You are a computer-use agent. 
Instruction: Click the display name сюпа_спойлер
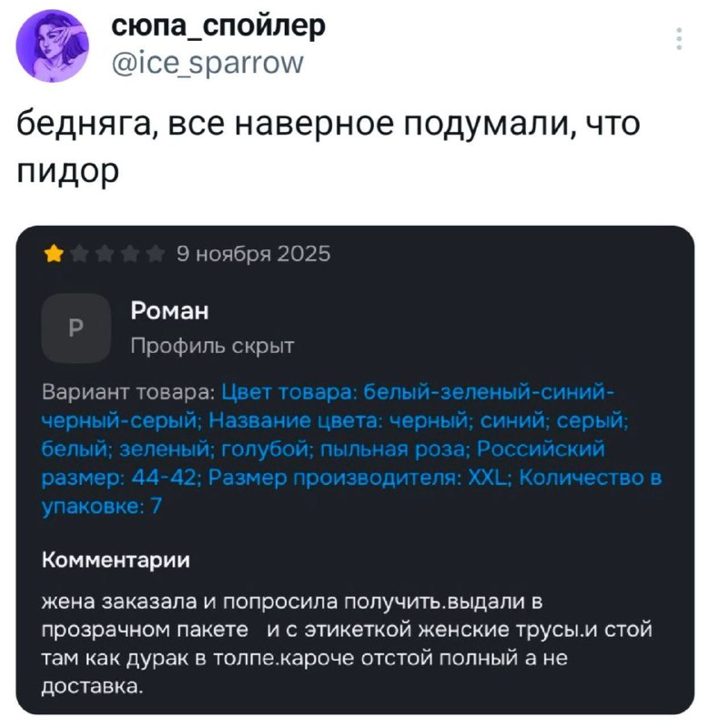tap(217, 27)
